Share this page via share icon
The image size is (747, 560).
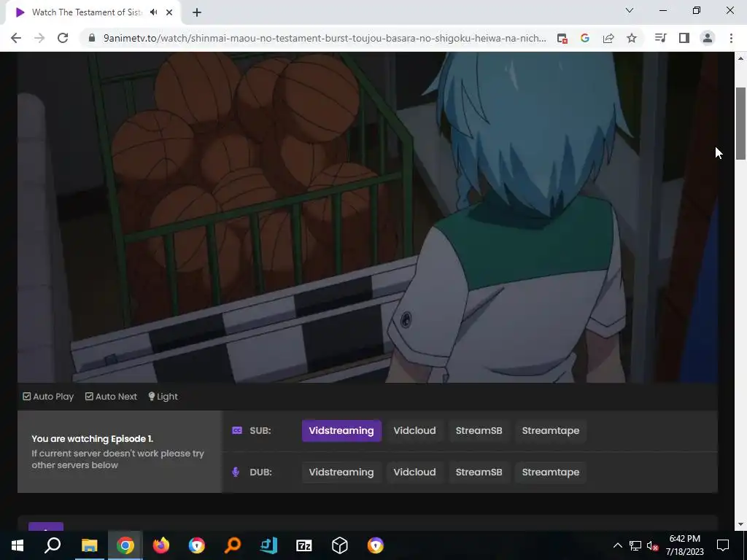(x=608, y=38)
